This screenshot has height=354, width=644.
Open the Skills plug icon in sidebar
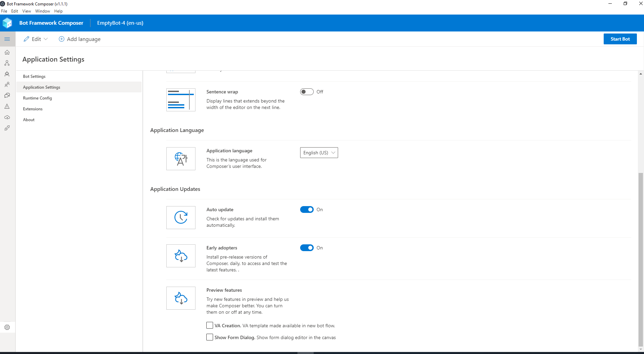7,128
